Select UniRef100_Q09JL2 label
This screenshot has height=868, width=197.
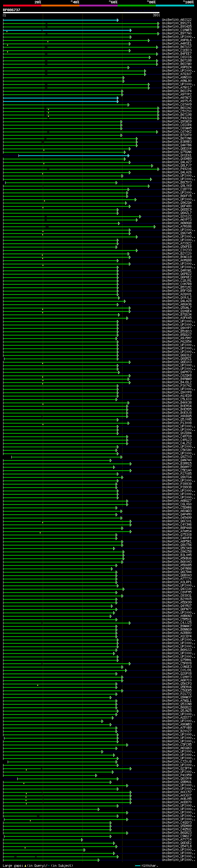pyautogui.click(x=177, y=297)
